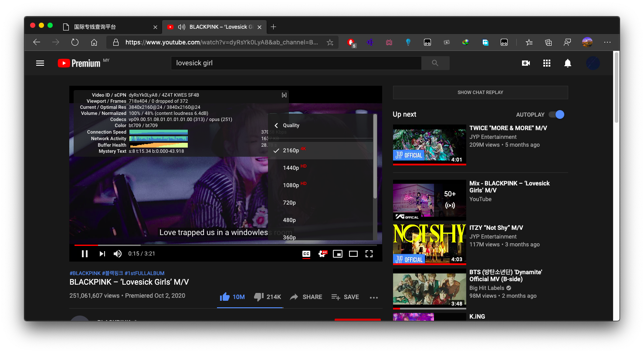
Task: Select 2160p 4K quality
Action: pyautogui.click(x=321, y=150)
